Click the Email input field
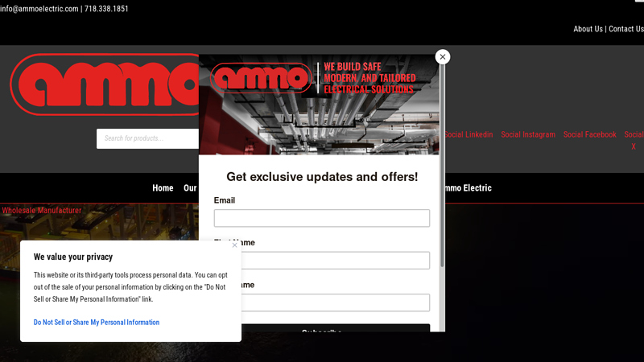 click(x=321, y=218)
